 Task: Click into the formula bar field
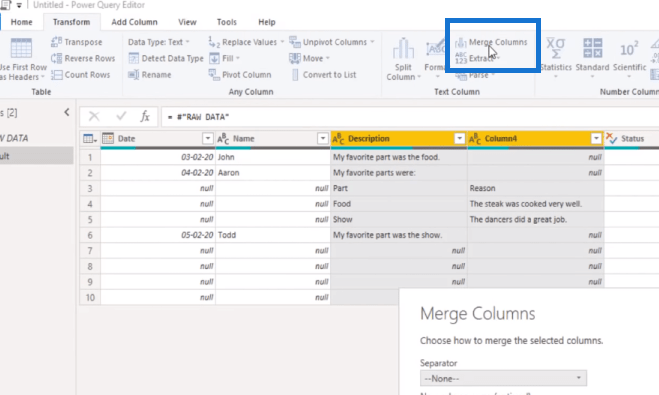click(410, 117)
